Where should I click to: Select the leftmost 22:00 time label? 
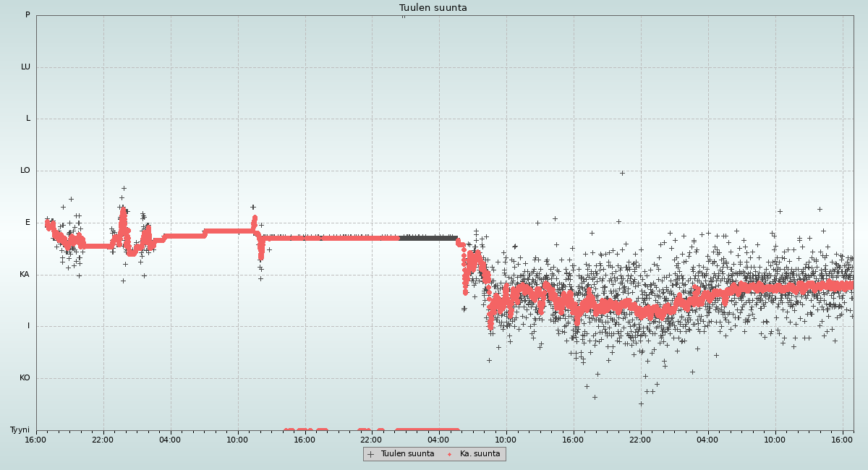[x=103, y=440]
